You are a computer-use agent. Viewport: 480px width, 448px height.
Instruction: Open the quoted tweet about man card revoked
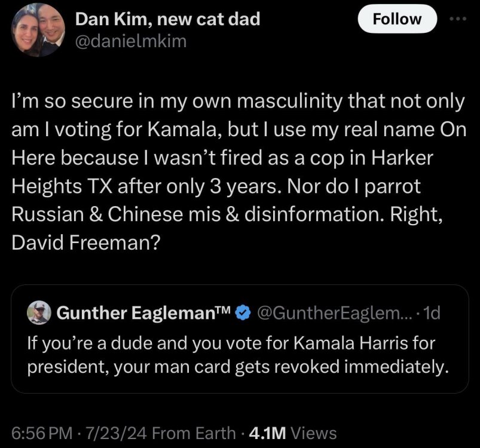tap(239, 354)
